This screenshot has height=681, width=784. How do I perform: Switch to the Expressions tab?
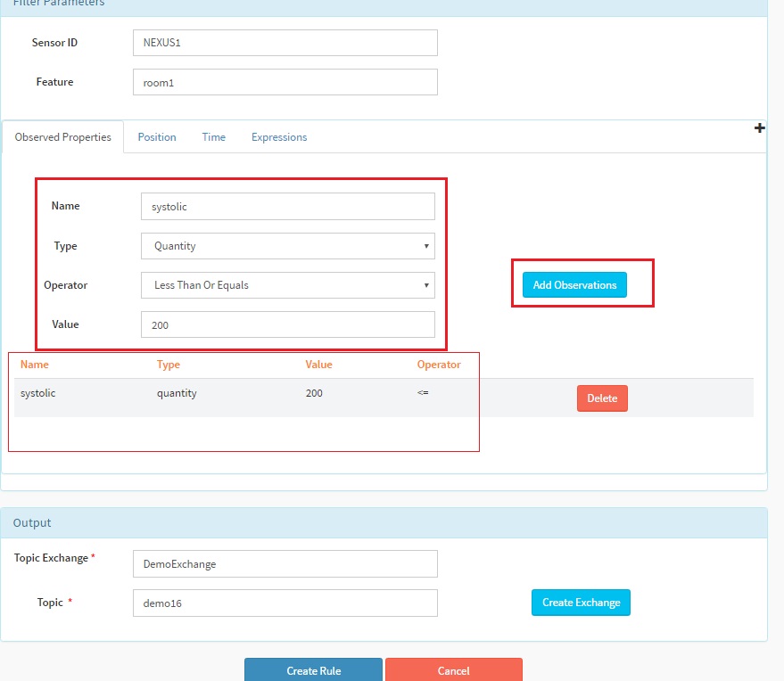(x=279, y=137)
